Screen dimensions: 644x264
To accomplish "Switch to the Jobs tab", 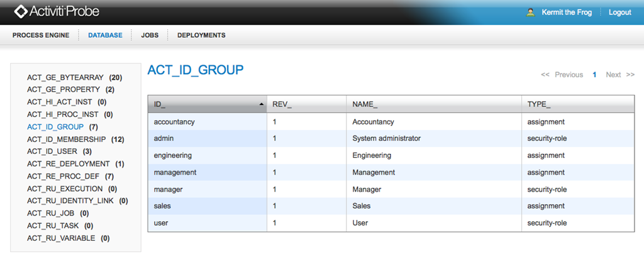I will pos(150,35).
